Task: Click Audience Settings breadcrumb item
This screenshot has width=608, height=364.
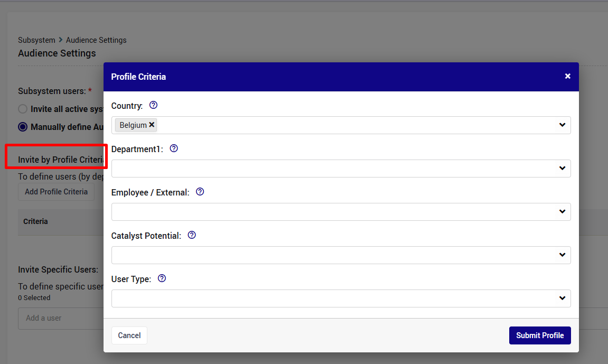Action: [96, 40]
